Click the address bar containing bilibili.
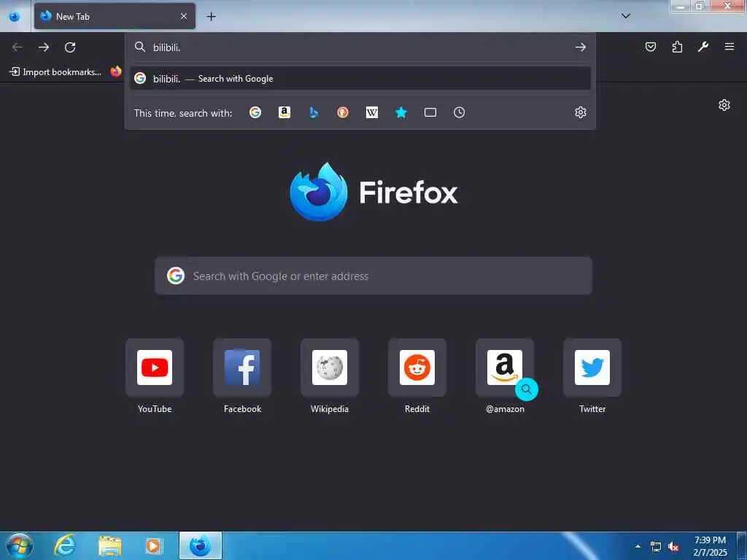This screenshot has height=560, width=747. pos(360,47)
